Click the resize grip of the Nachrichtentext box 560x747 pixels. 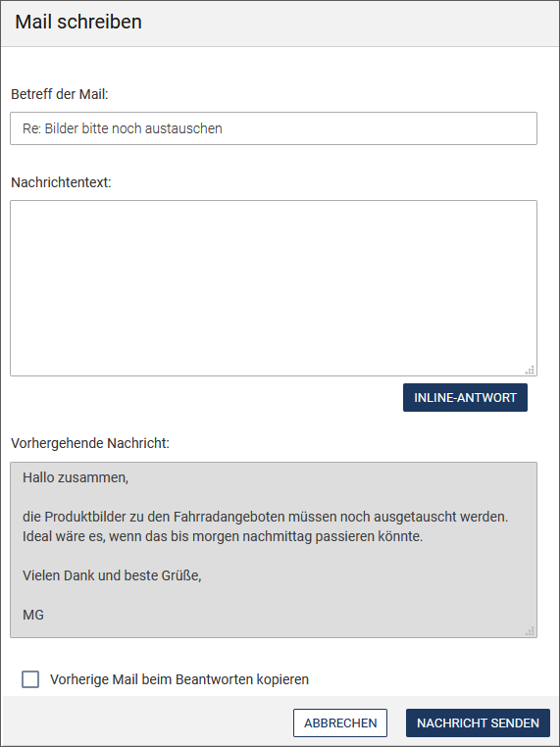point(530,370)
